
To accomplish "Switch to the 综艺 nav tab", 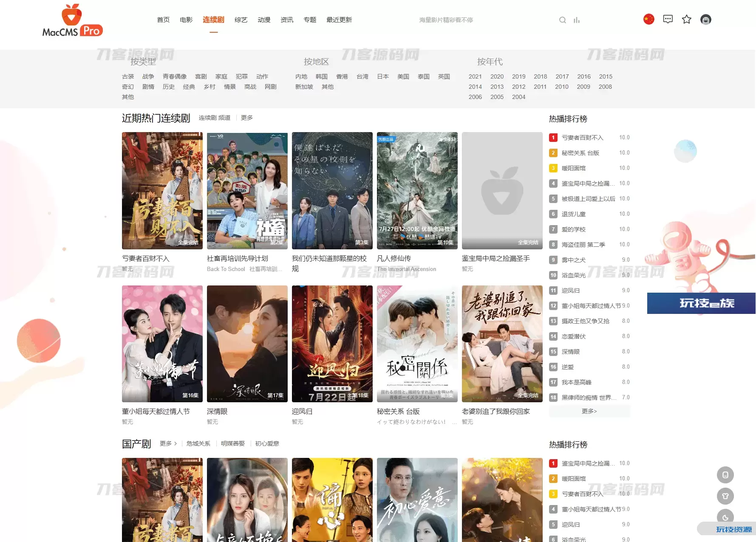I will [x=241, y=20].
